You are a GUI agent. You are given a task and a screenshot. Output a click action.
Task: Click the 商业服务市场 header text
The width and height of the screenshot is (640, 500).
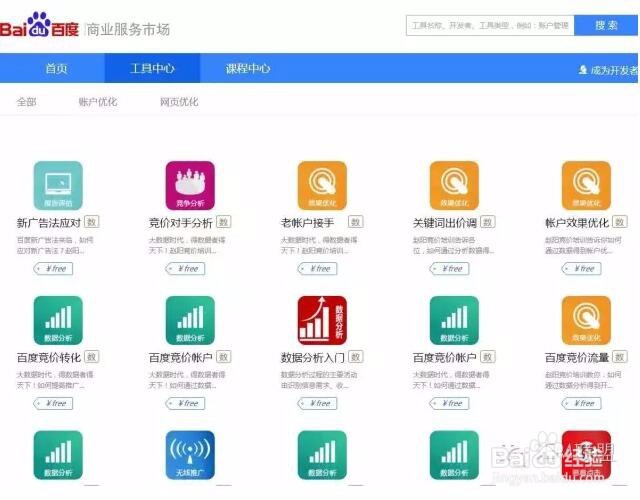pos(129,29)
